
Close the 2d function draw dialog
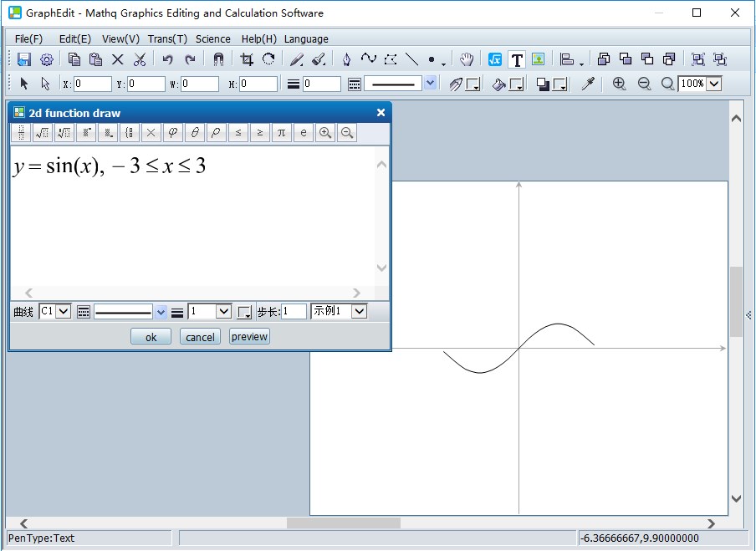pos(381,113)
